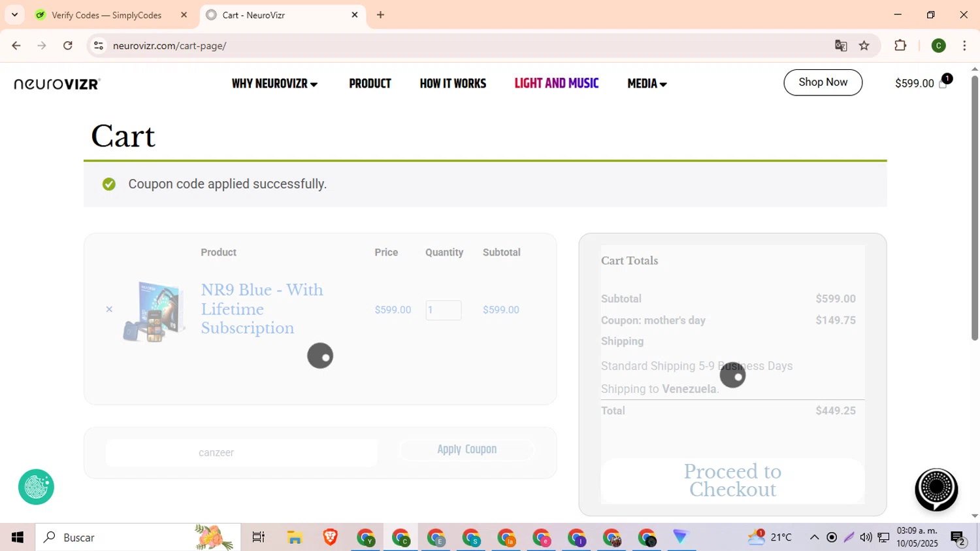Go forward to next page
This screenshot has height=551, width=980.
(42, 46)
